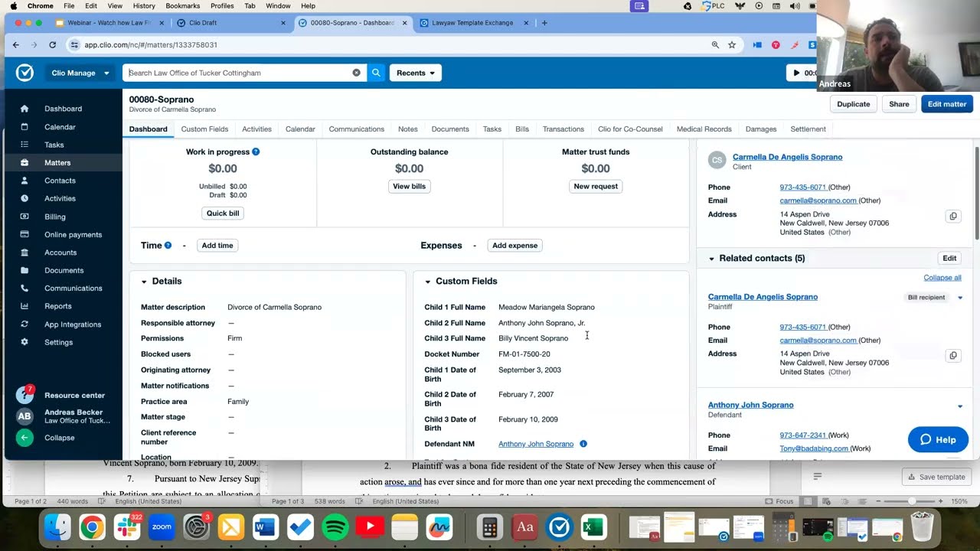Open the Settlement tab
Viewport: 980px width, 551px height.
point(808,129)
